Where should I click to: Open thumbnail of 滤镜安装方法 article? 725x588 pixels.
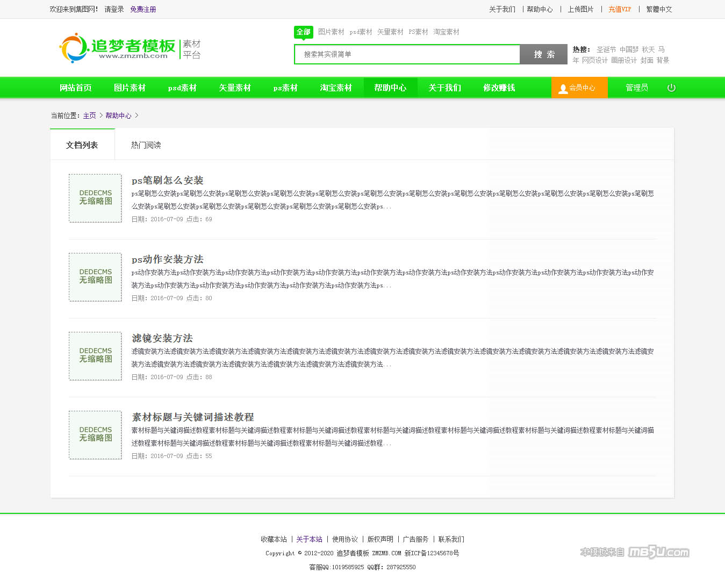[95, 356]
